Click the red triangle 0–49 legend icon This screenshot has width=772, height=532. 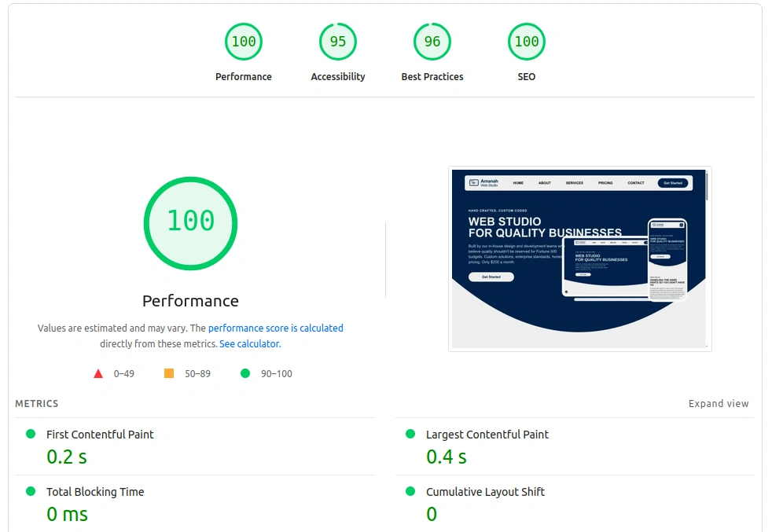(98, 374)
